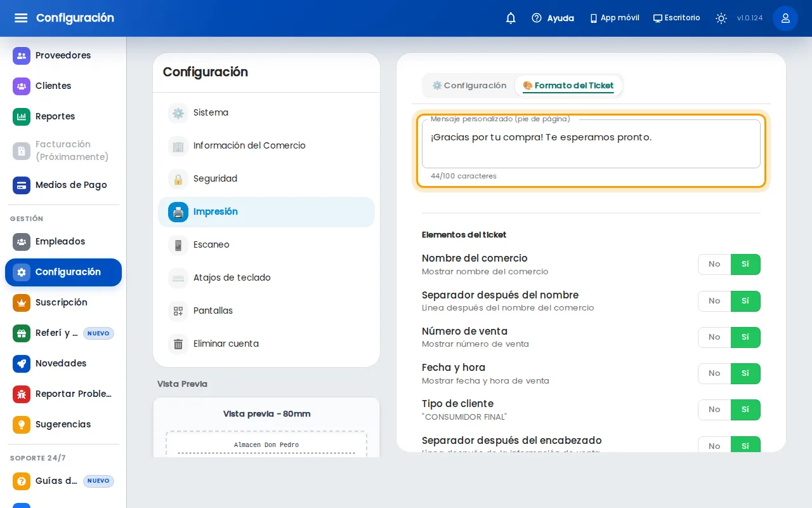
Task: Set Nombre del comercio to No
Action: point(714,264)
